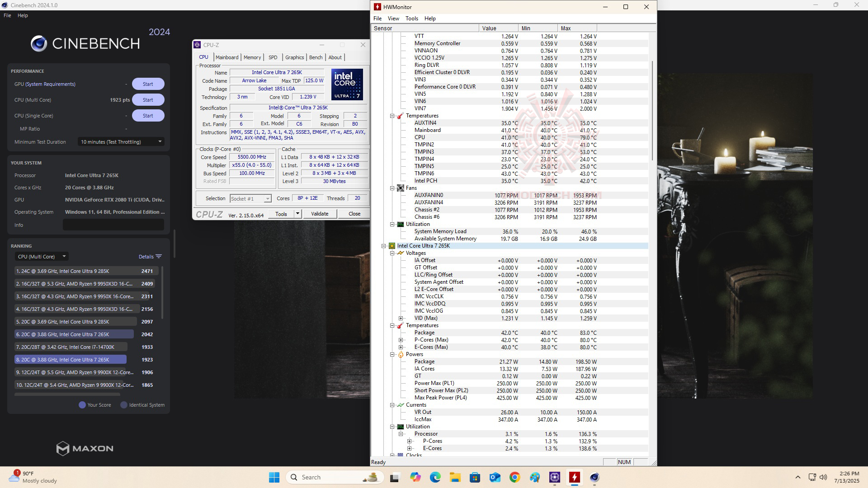Viewport: 868px width, 488px height.
Task: Switch to the Memory tab in CPU-Z
Action: 252,57
